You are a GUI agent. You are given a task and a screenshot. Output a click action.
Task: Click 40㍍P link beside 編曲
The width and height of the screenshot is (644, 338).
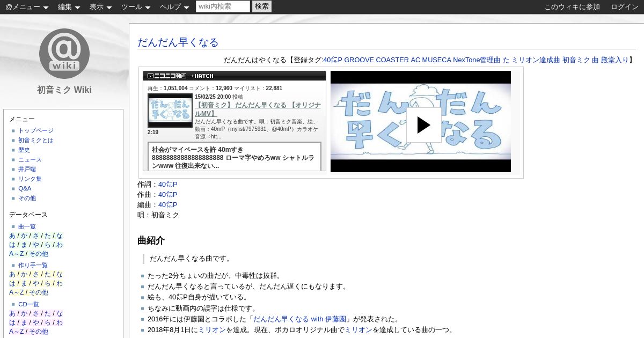[167, 205]
